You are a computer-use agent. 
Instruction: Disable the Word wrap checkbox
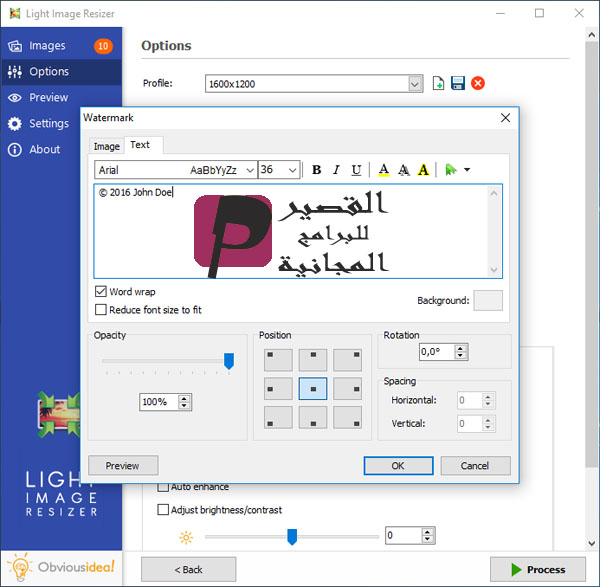pyautogui.click(x=101, y=292)
